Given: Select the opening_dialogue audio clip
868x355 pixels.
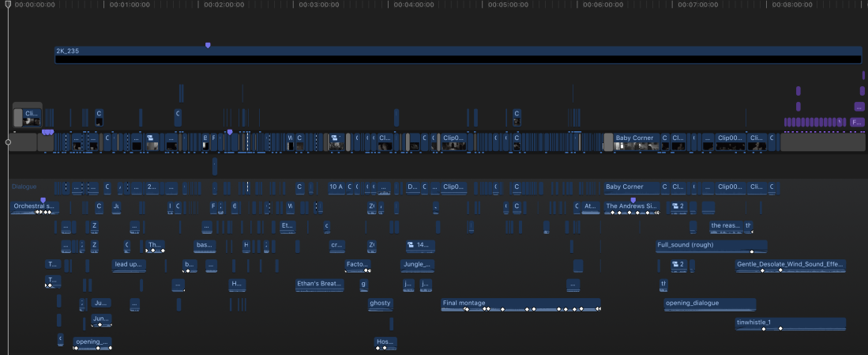Looking at the screenshot, I should pyautogui.click(x=709, y=304).
